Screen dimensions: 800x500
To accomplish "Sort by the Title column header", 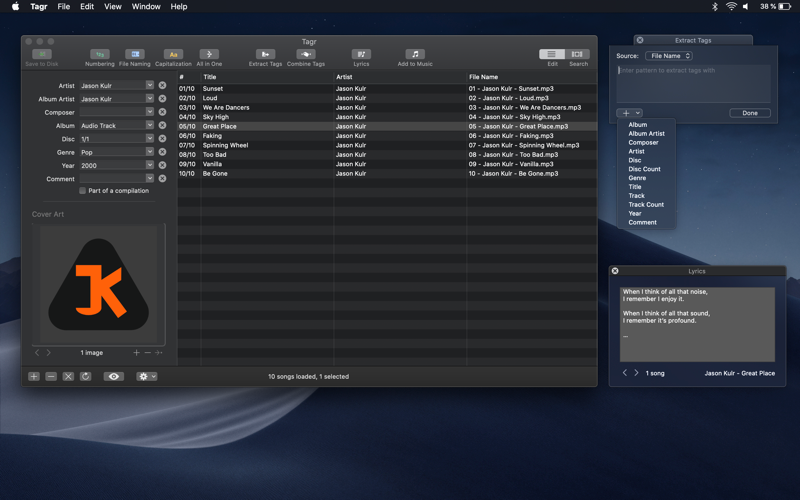I will (x=267, y=77).
